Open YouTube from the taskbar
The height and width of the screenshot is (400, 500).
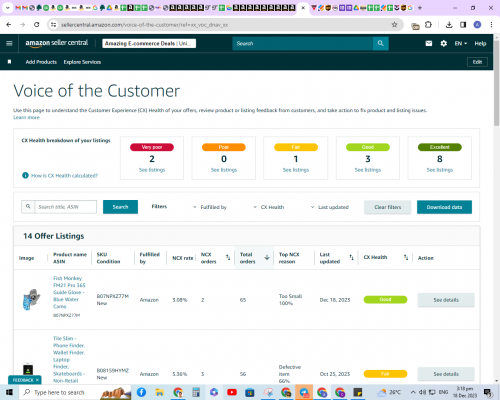[232, 392]
